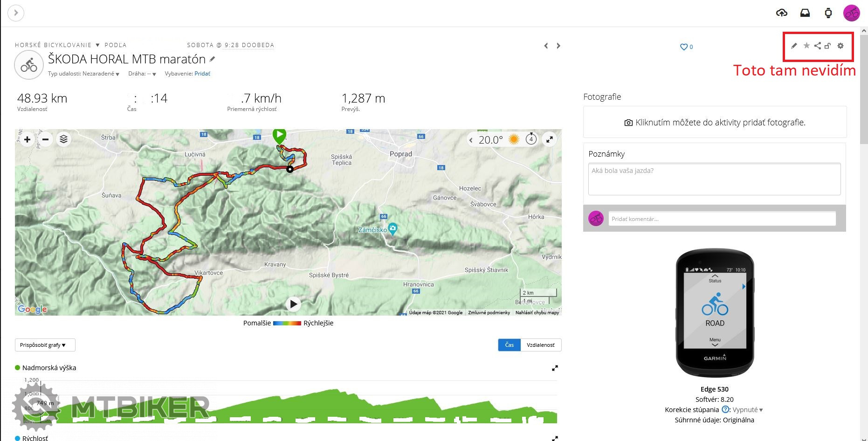
Task: Go to the previous activity arrow
Action: click(546, 46)
